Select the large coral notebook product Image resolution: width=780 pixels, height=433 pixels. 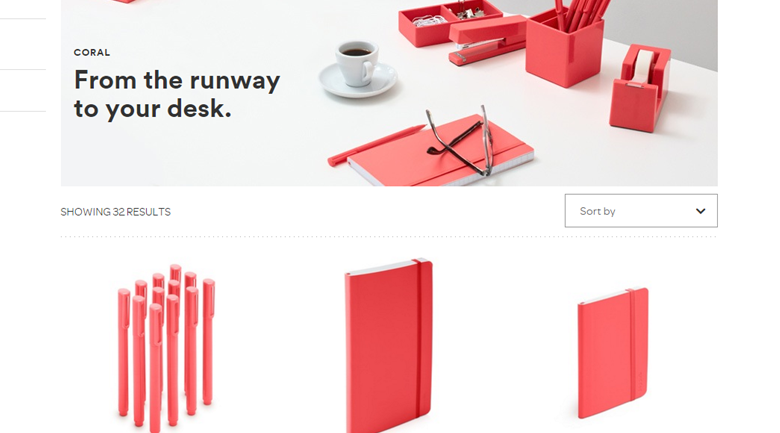click(x=389, y=345)
